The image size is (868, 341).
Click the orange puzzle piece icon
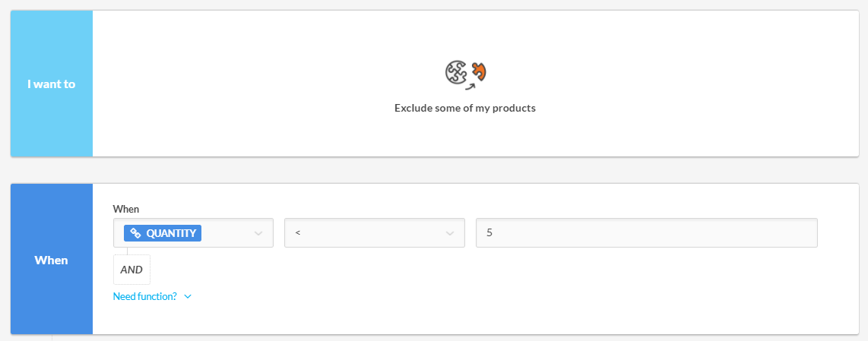point(478,71)
